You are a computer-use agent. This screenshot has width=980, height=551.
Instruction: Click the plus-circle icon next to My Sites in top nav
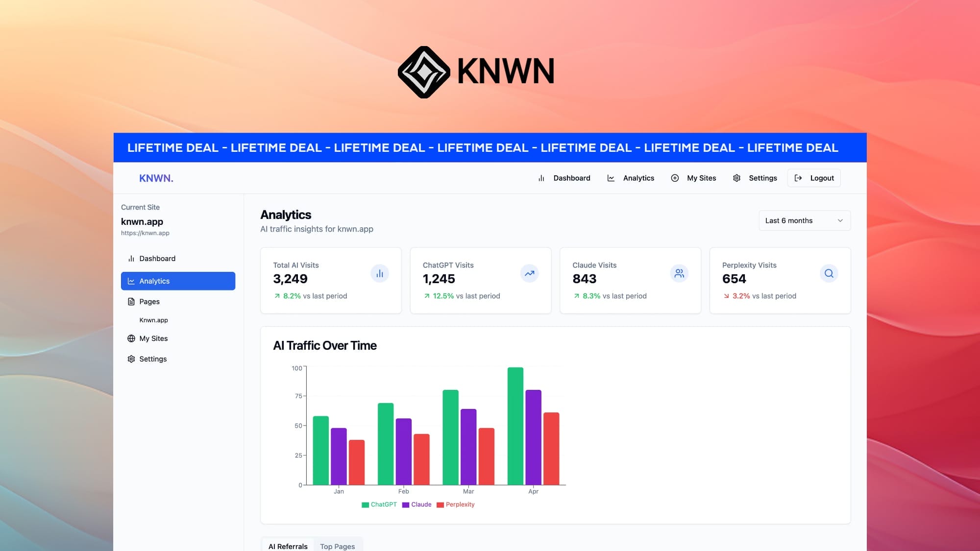pos(675,178)
